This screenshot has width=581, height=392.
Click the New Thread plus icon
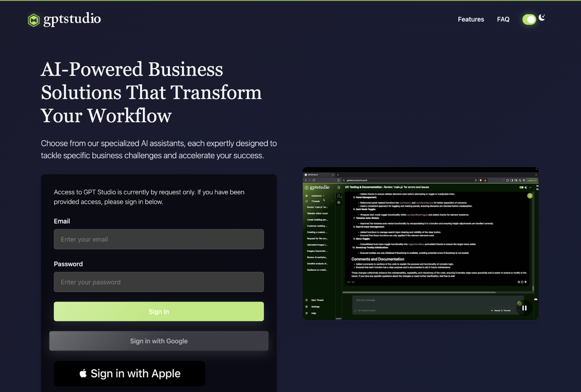(x=307, y=300)
